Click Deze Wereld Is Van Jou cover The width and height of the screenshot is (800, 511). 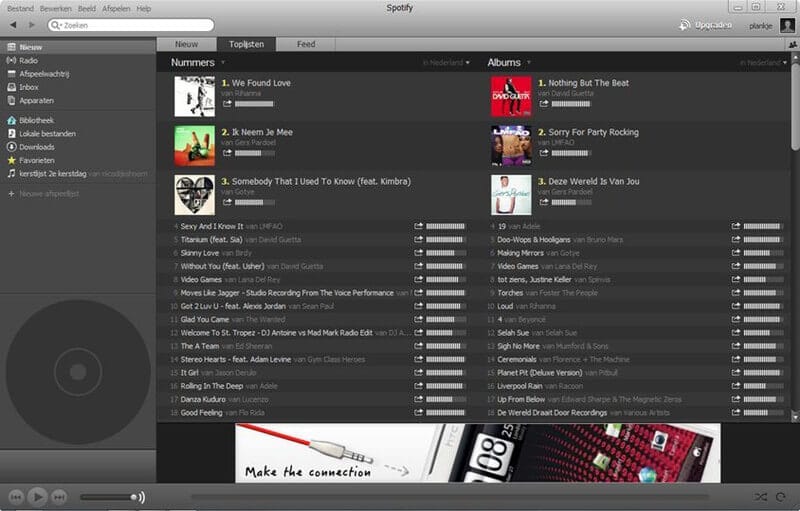click(x=511, y=195)
